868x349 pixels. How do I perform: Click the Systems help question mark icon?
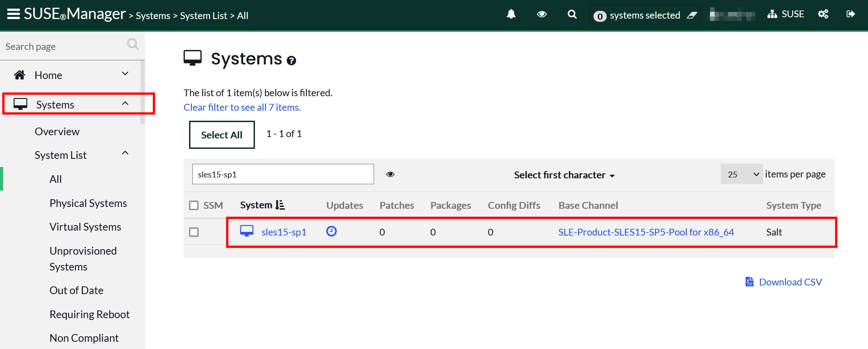click(291, 60)
